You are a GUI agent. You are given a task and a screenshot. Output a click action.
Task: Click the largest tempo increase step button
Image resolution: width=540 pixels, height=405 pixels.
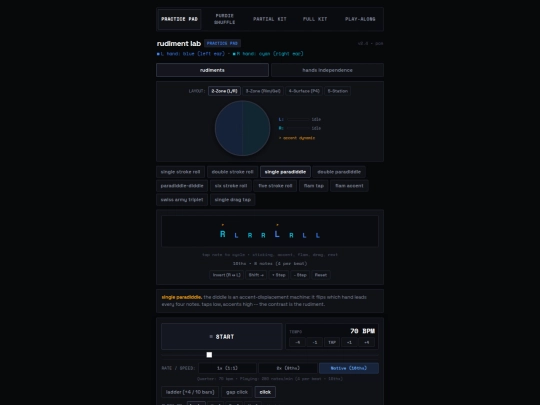366,342
